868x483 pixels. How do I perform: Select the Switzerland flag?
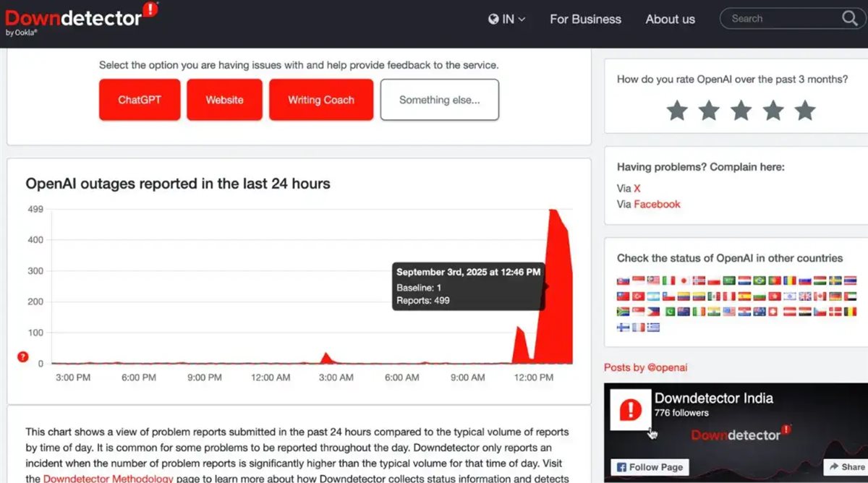tap(773, 312)
